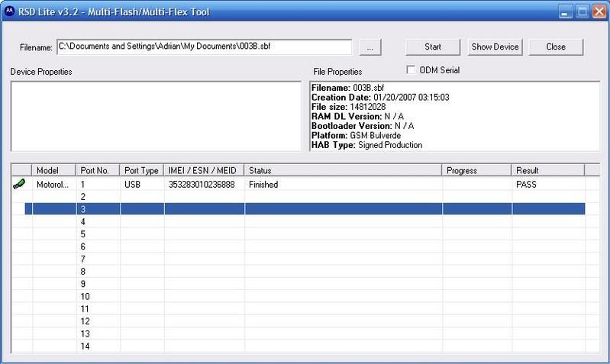Screen dimensions: 610x364
Task: Select port number 14 row
Action: [305, 346]
